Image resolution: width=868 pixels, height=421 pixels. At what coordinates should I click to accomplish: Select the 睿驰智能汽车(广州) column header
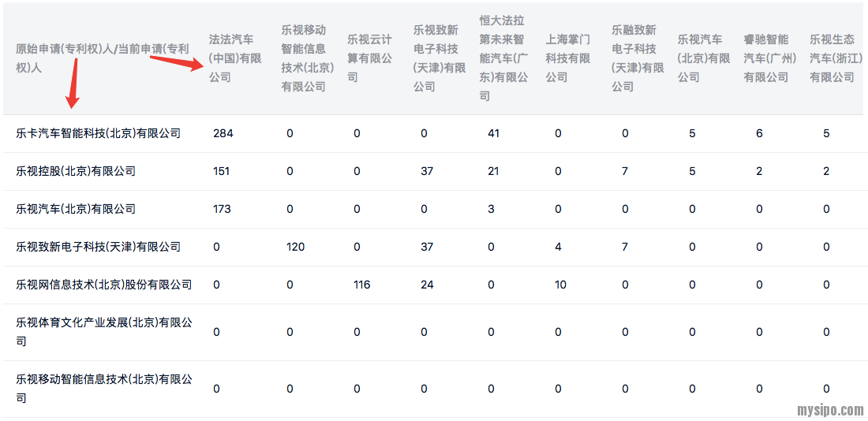click(x=765, y=58)
